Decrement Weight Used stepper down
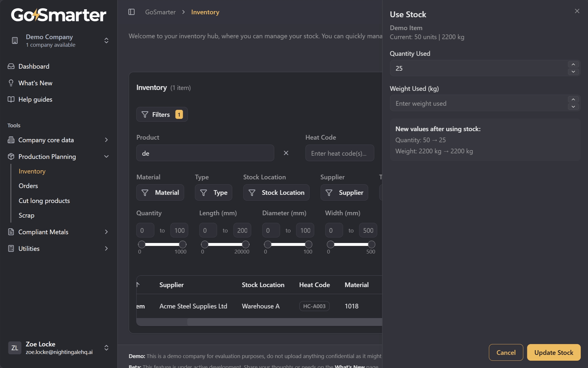Screen dimensions: 588x368 [x=573, y=107]
